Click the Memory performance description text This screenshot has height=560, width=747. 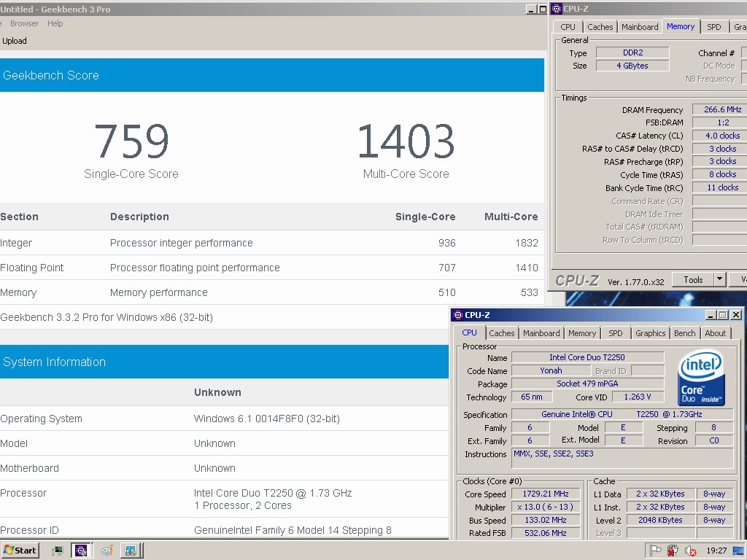coord(158,292)
